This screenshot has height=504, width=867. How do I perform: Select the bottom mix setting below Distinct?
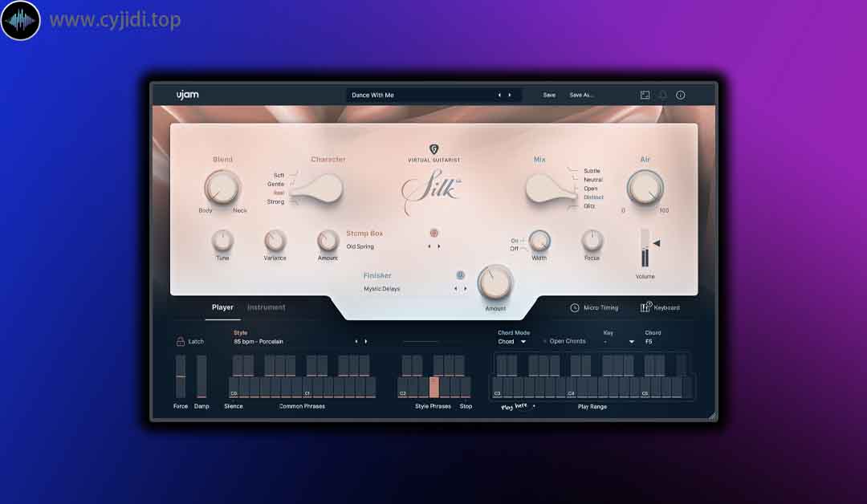tap(589, 206)
